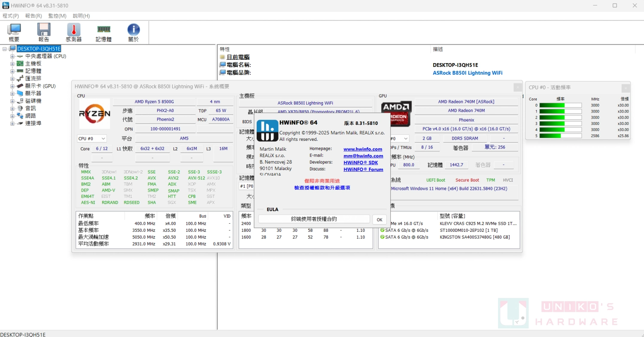Click the 平均活動頻率 row
Viewport: 644px width, 337px height.
[155, 244]
